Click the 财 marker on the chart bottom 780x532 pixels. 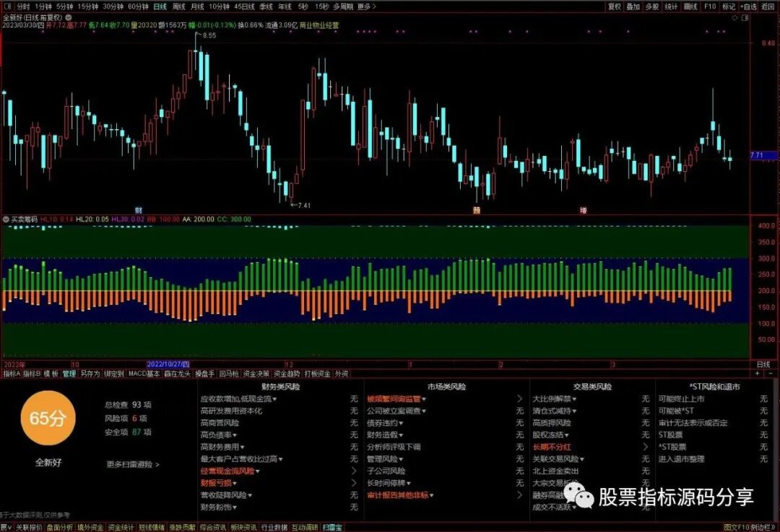coord(138,210)
